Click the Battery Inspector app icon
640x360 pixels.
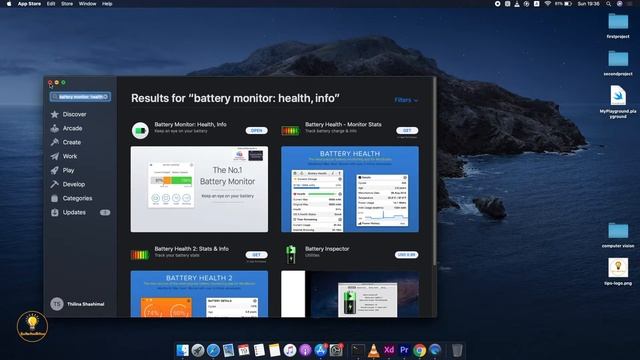tap(291, 254)
